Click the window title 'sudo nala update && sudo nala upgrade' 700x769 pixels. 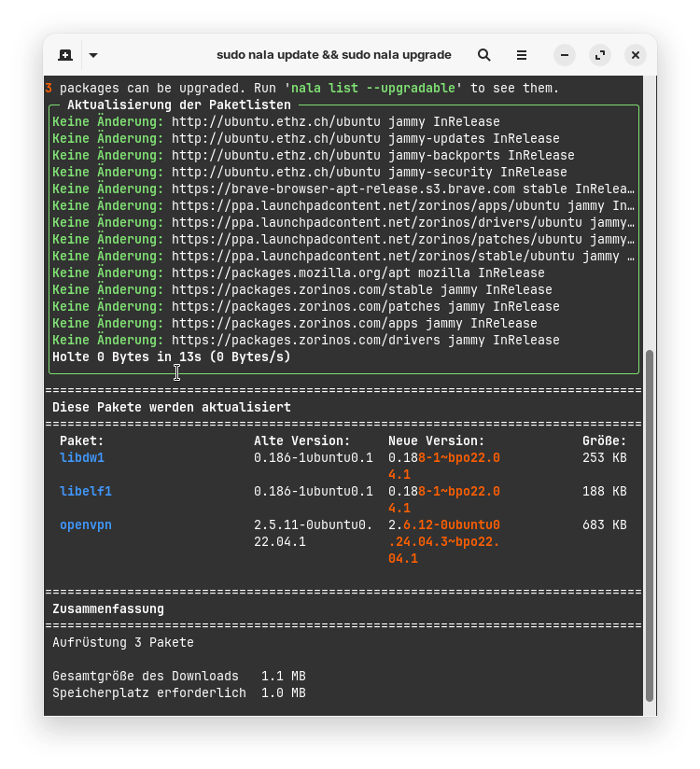(x=333, y=55)
